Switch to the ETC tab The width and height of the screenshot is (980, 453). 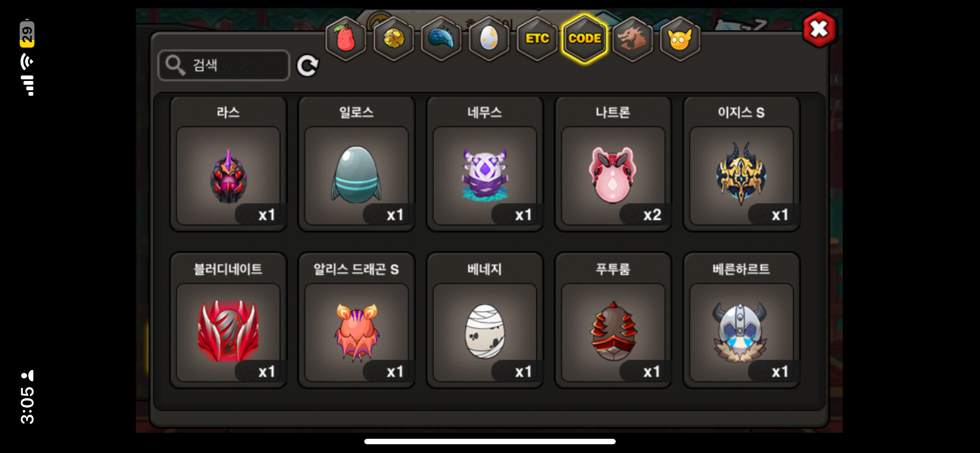pyautogui.click(x=537, y=39)
